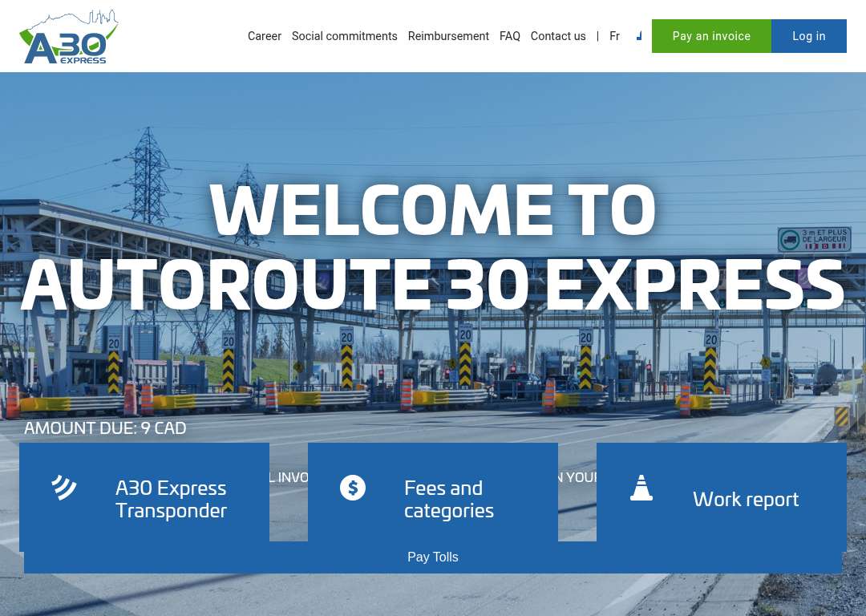Viewport: 866px width, 616px height.
Task: Click the green Pay an invoice button
Action: point(711,36)
